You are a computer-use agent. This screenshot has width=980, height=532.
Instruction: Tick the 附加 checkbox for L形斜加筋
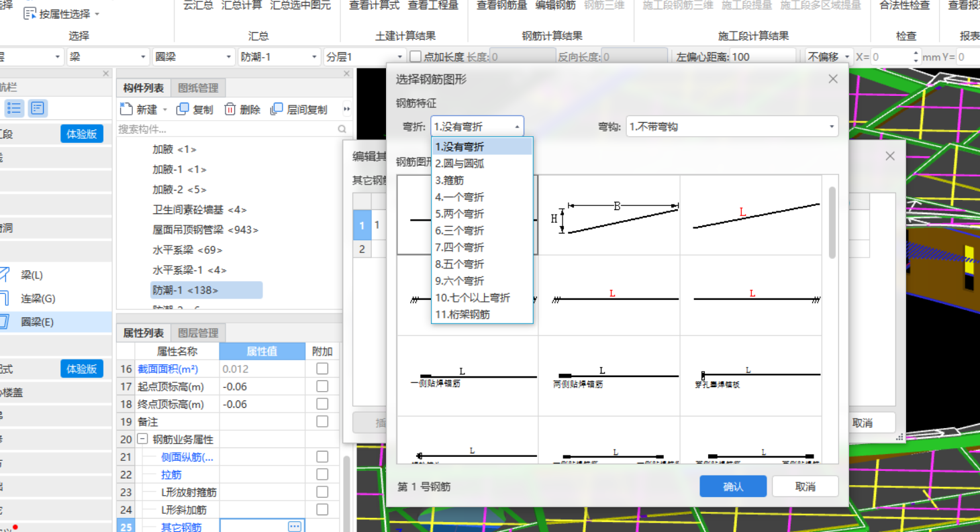click(x=322, y=509)
